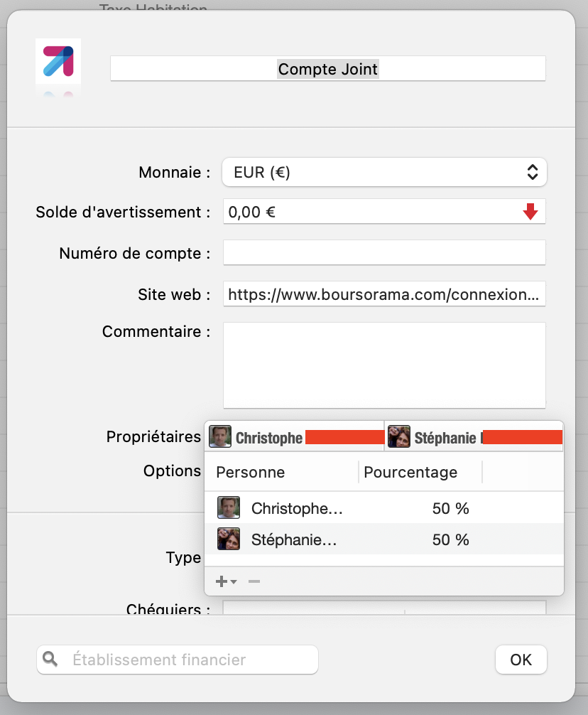588x715 pixels.
Task: Click the Pourcentage column header
Action: click(410, 473)
